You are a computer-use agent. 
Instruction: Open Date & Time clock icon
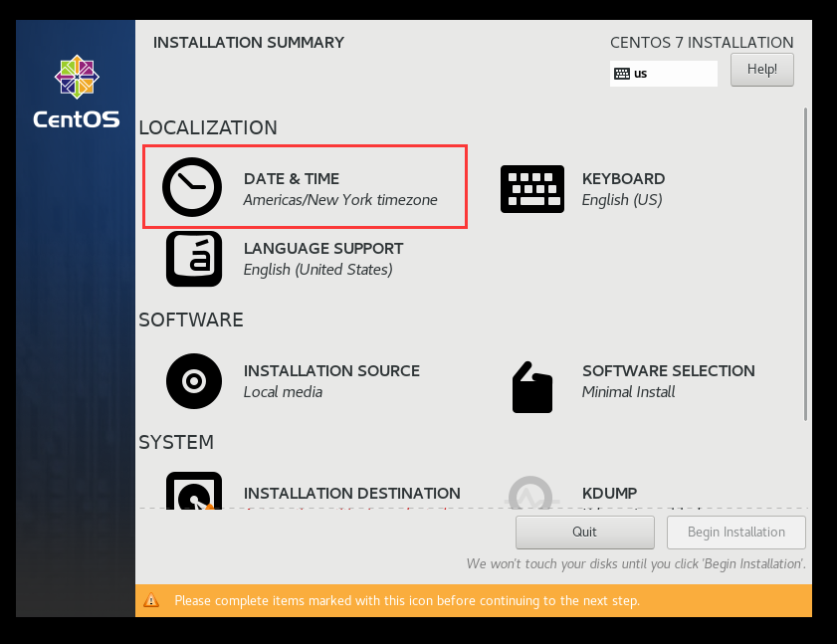(192, 187)
